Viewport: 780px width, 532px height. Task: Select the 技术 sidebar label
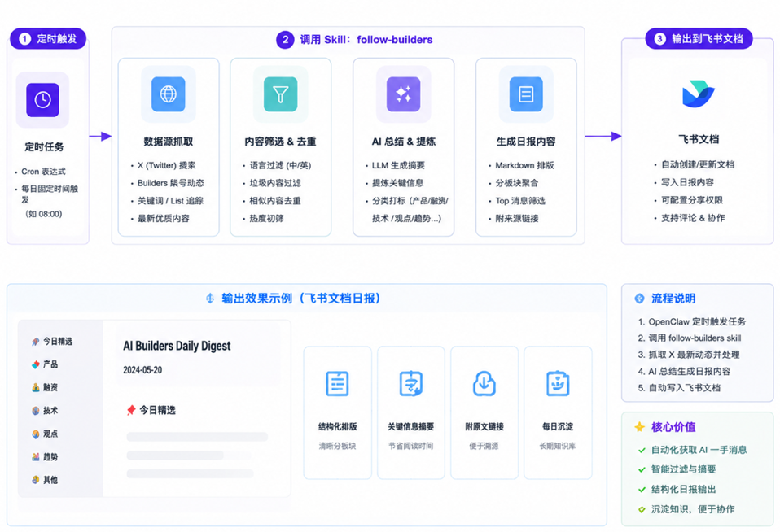(50, 410)
